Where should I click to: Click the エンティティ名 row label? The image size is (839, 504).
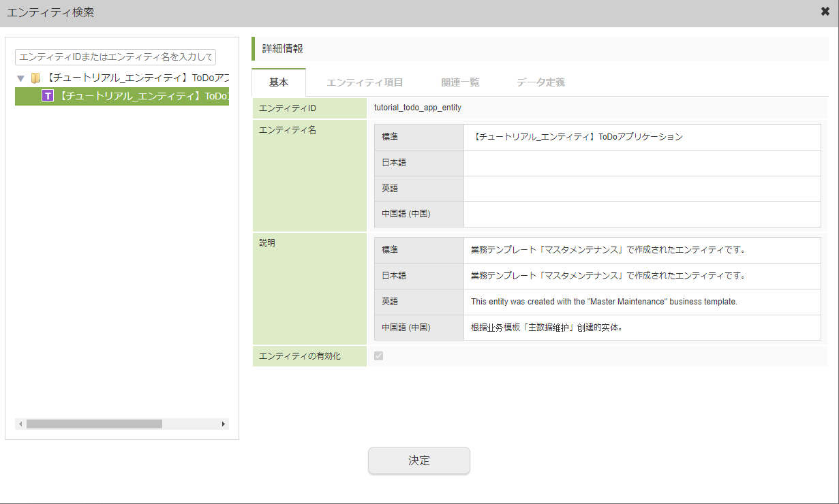pyautogui.click(x=288, y=130)
